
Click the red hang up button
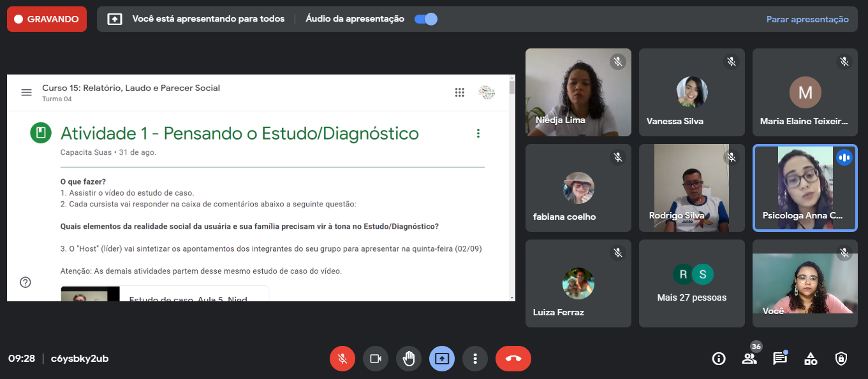pyautogui.click(x=513, y=359)
